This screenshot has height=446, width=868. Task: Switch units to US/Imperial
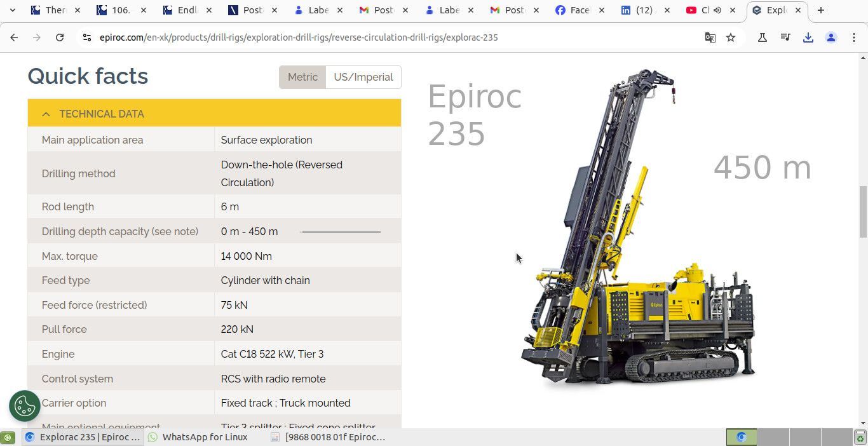363,77
